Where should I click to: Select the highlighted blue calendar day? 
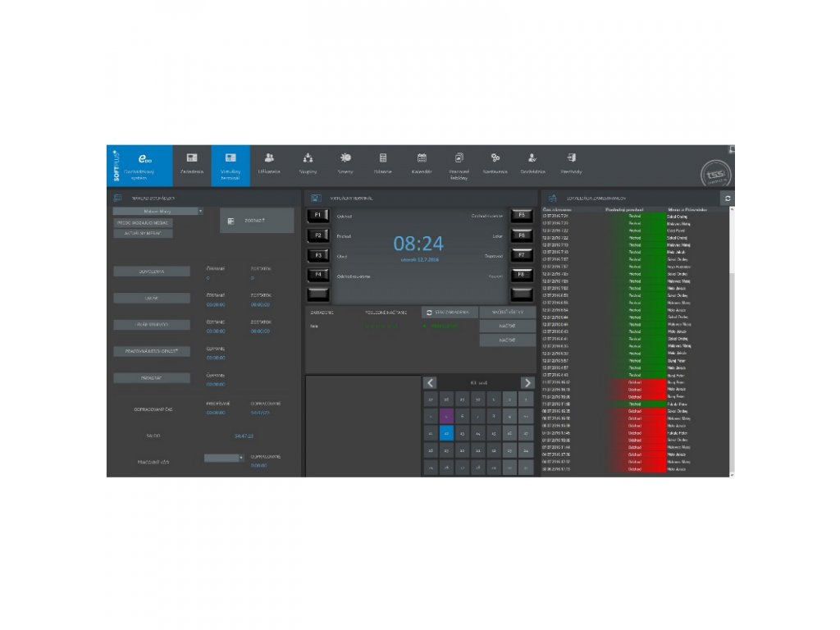point(446,433)
